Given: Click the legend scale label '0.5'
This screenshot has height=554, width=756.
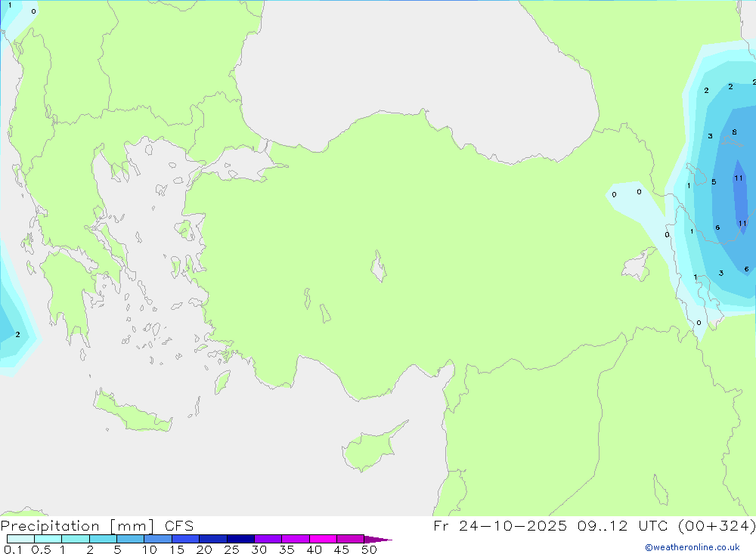Looking at the screenshot, I should [41, 549].
